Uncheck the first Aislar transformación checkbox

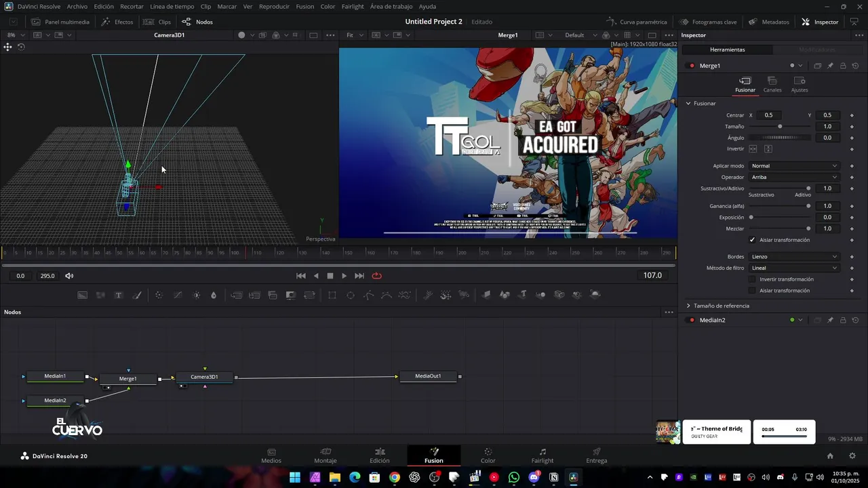click(752, 240)
